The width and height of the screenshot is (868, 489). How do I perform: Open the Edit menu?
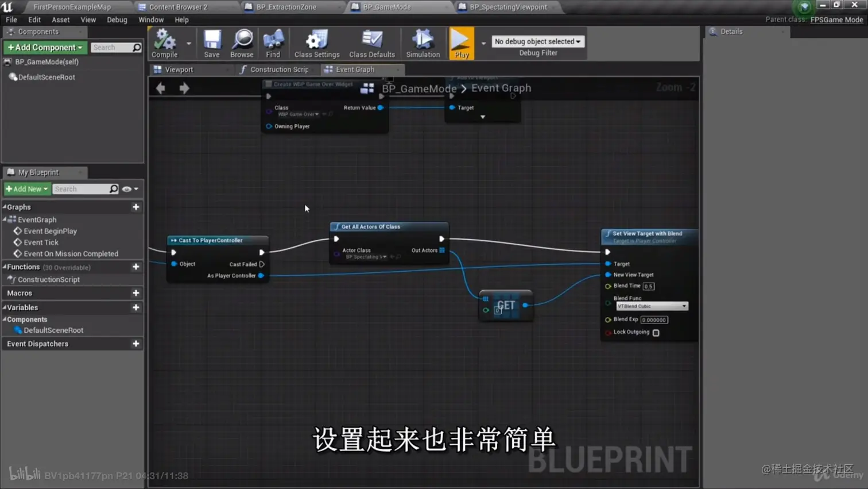[x=34, y=20]
